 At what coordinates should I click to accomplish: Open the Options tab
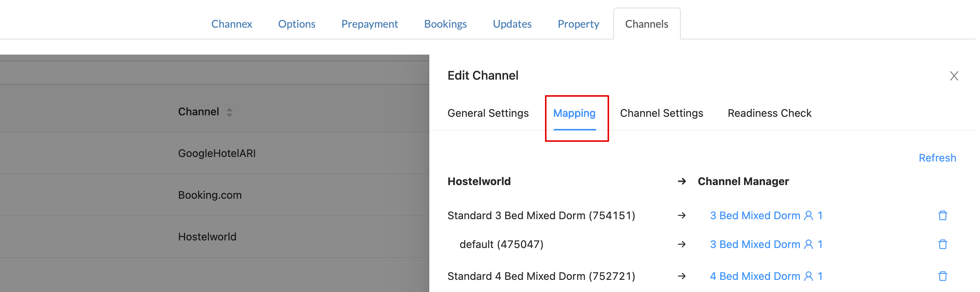[297, 24]
